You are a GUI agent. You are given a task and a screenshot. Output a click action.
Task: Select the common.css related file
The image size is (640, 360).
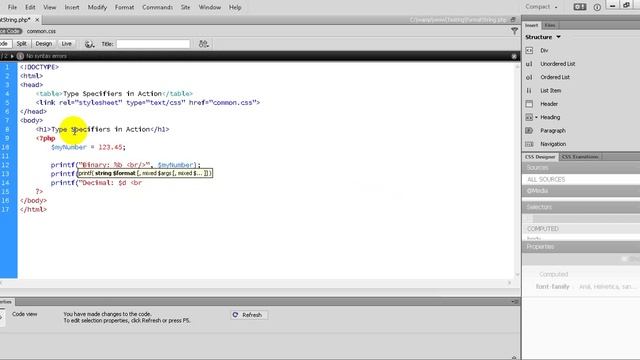41,31
